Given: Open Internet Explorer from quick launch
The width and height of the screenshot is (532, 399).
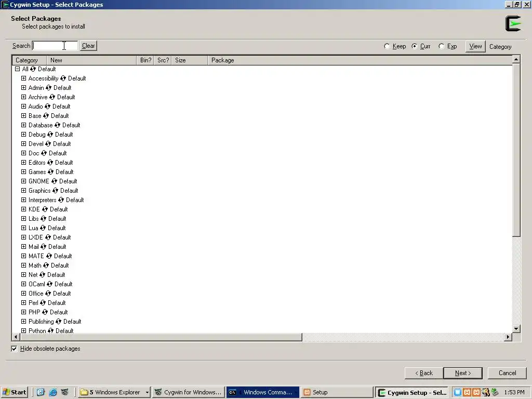Looking at the screenshot, I should pos(53,392).
